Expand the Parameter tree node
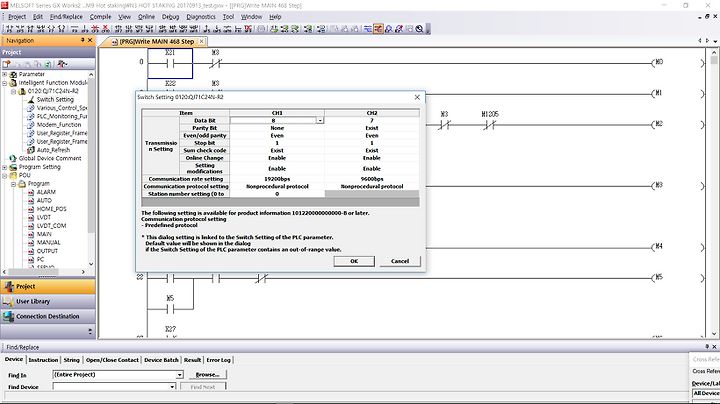 (x=5, y=74)
